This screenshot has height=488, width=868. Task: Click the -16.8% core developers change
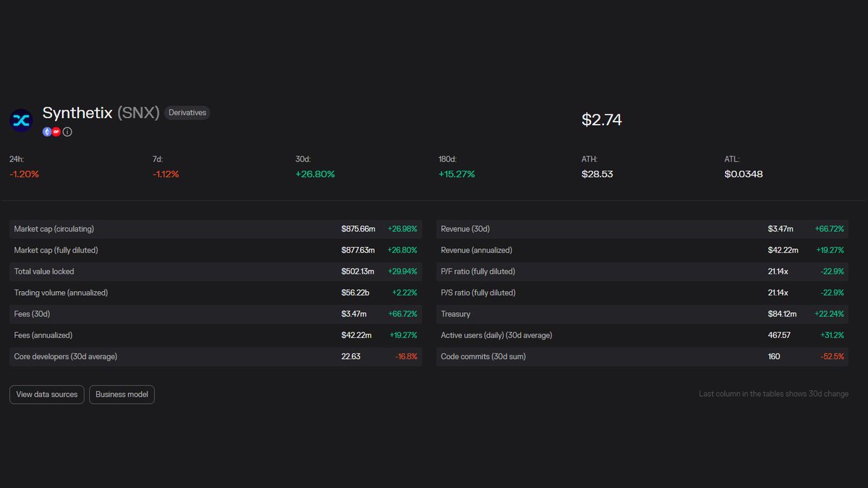[x=407, y=356]
